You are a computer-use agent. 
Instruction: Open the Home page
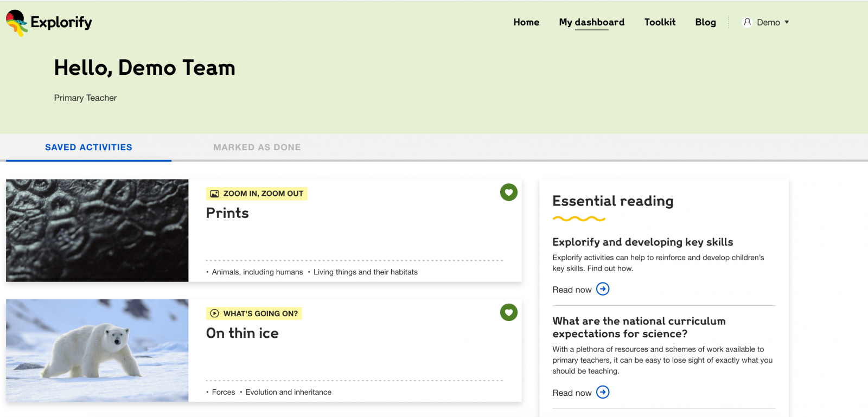pos(526,22)
